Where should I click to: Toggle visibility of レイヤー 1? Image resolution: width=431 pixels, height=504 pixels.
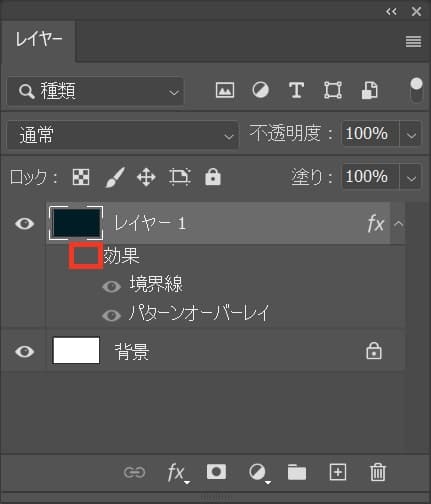click(24, 224)
